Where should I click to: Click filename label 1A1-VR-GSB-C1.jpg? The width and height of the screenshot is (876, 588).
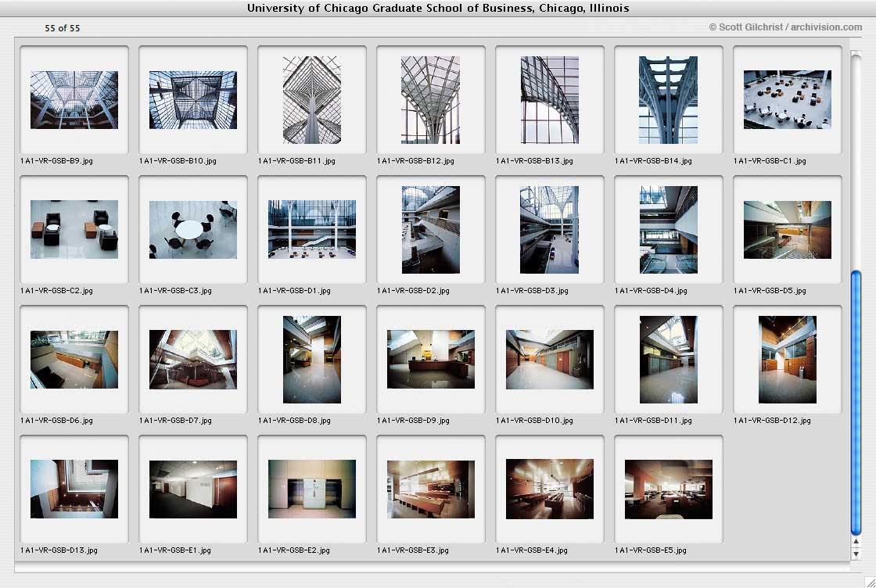770,161
